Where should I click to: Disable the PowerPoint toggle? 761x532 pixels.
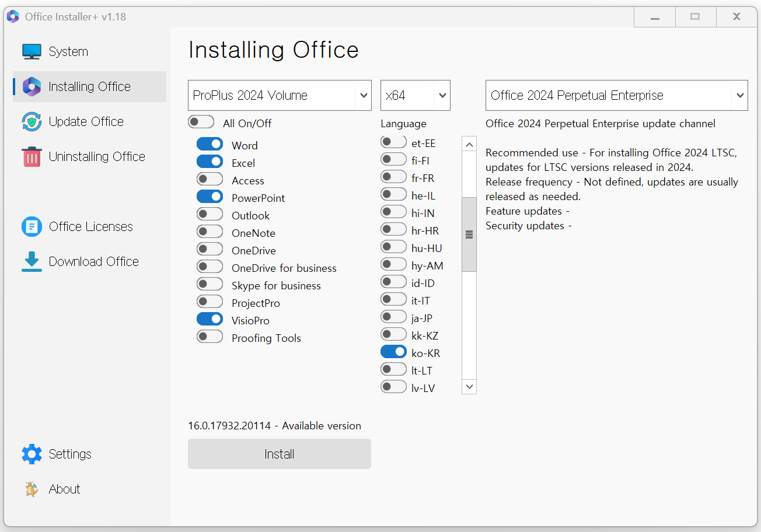tap(210, 196)
